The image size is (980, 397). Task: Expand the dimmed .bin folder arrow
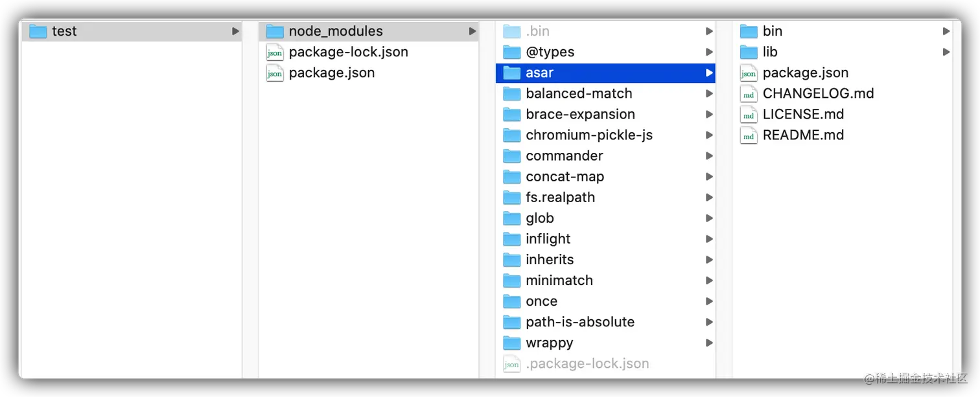click(709, 31)
